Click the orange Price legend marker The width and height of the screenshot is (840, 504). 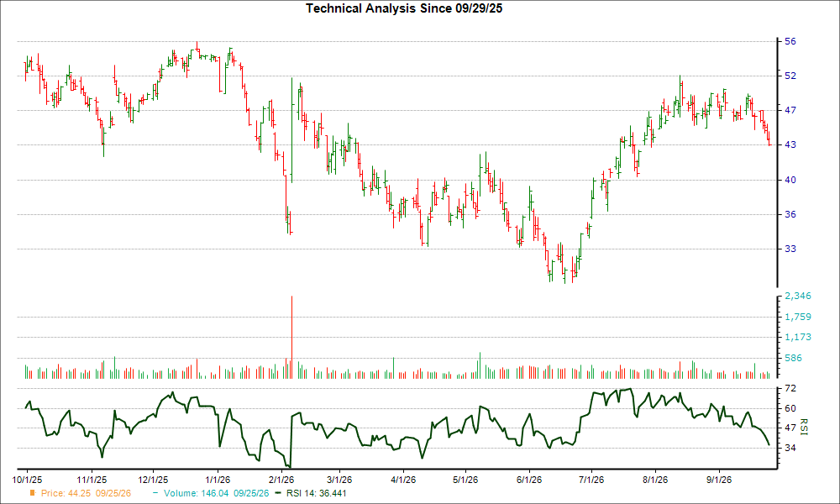(33, 493)
